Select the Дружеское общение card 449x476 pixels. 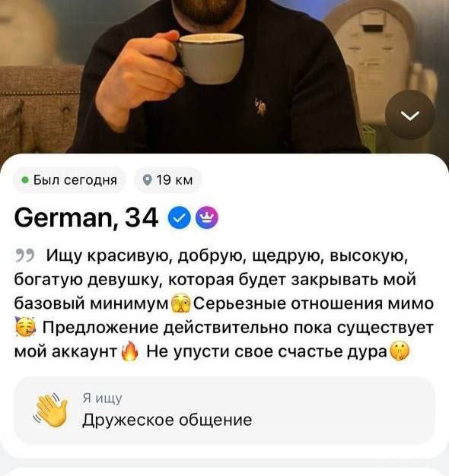click(224, 411)
